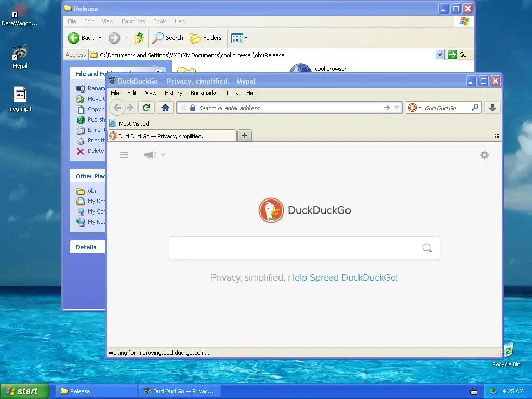The height and width of the screenshot is (399, 532).
Task: Collapse File and Folder Tasks panel
Action: click(x=158, y=71)
